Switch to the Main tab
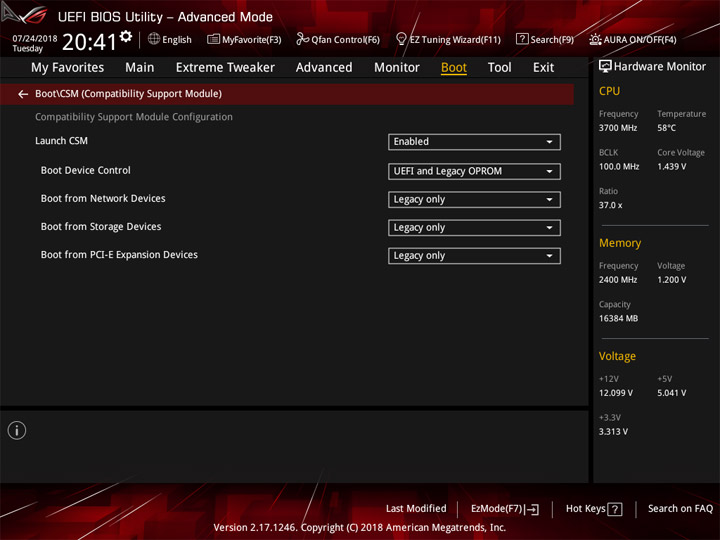Image resolution: width=720 pixels, height=540 pixels. (x=140, y=68)
